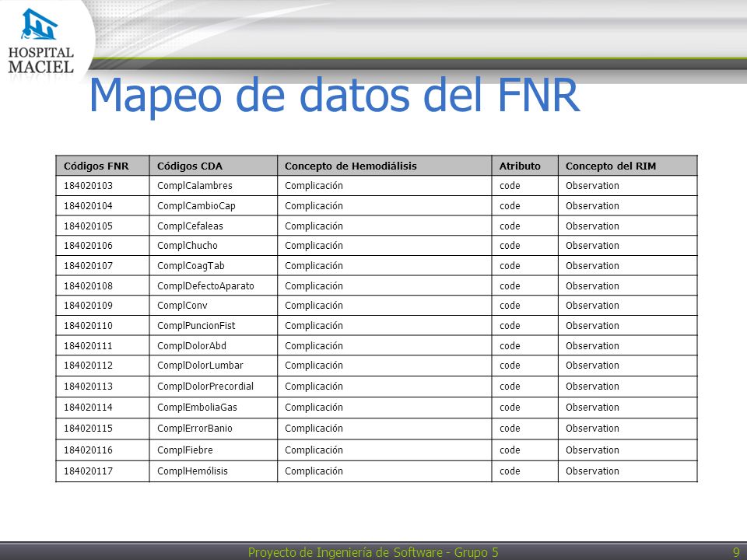Click the 'ComplConv' cell
Viewport: 747px width, 560px height.
pyautogui.click(x=213, y=305)
